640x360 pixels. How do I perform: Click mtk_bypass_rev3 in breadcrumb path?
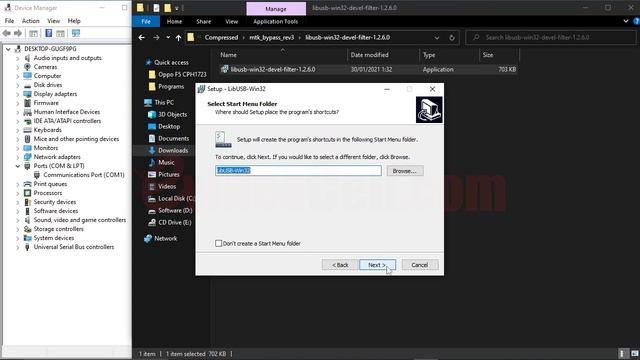(x=271, y=38)
